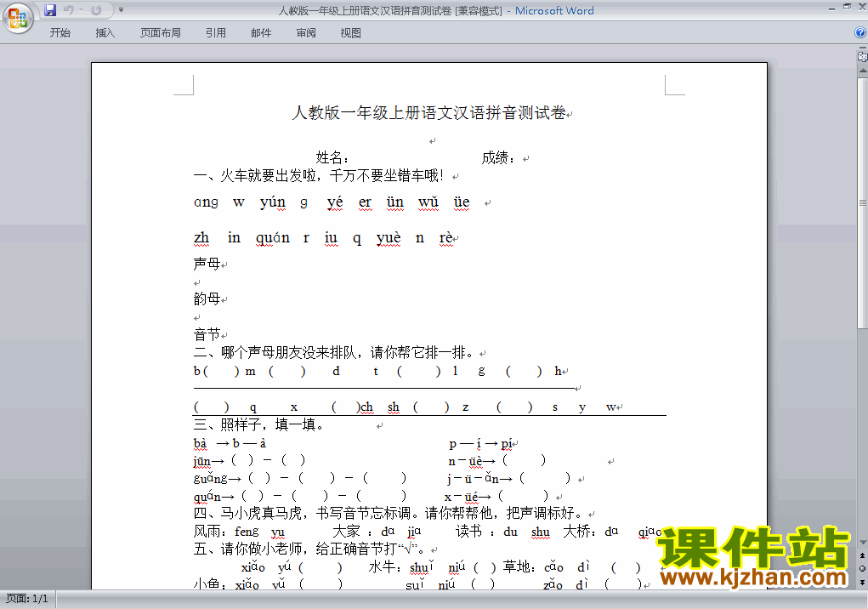Image resolution: width=868 pixels, height=609 pixels.
Task: Click the word 草地 in section five
Action: pyautogui.click(x=517, y=567)
